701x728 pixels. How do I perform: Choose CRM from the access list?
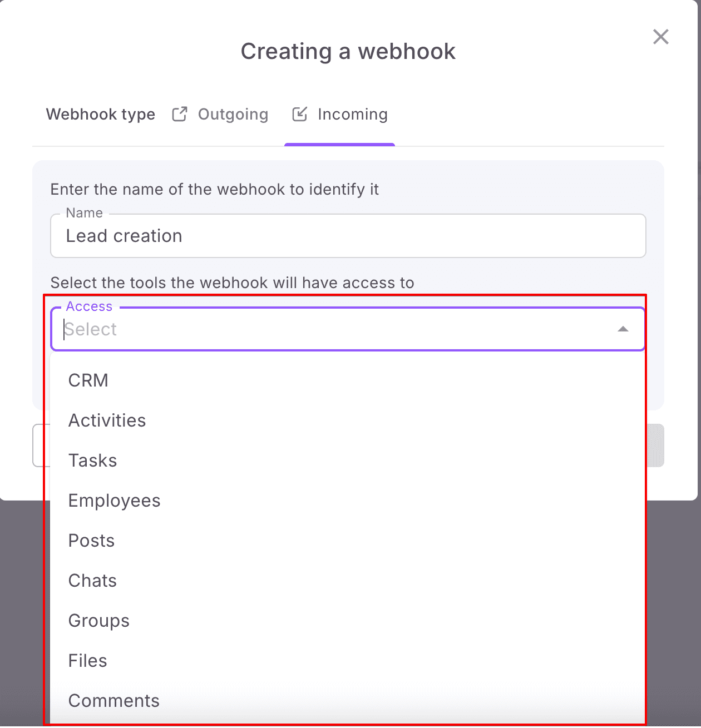coord(88,380)
